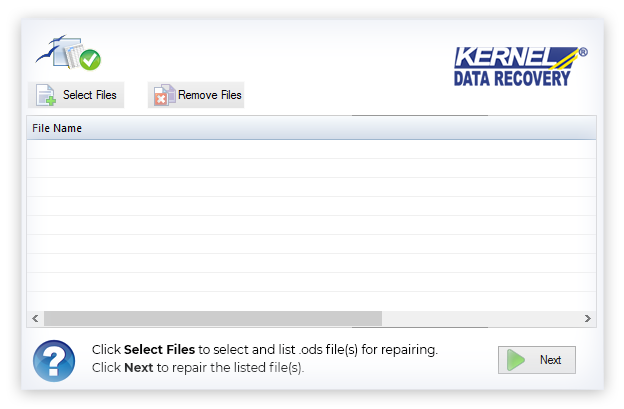Click the red X document icon on Remove Files
The image size is (624, 409).
tap(163, 95)
